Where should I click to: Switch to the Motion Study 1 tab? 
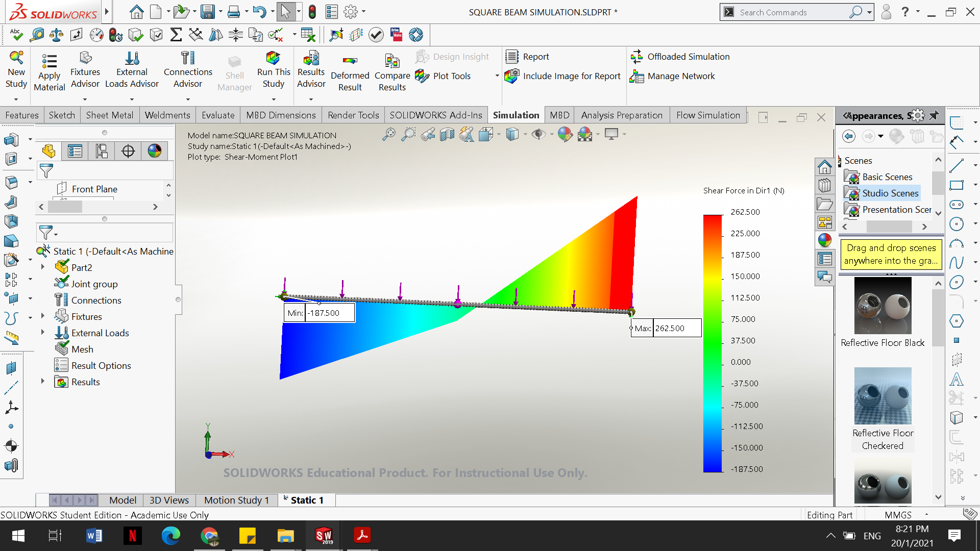click(x=236, y=500)
